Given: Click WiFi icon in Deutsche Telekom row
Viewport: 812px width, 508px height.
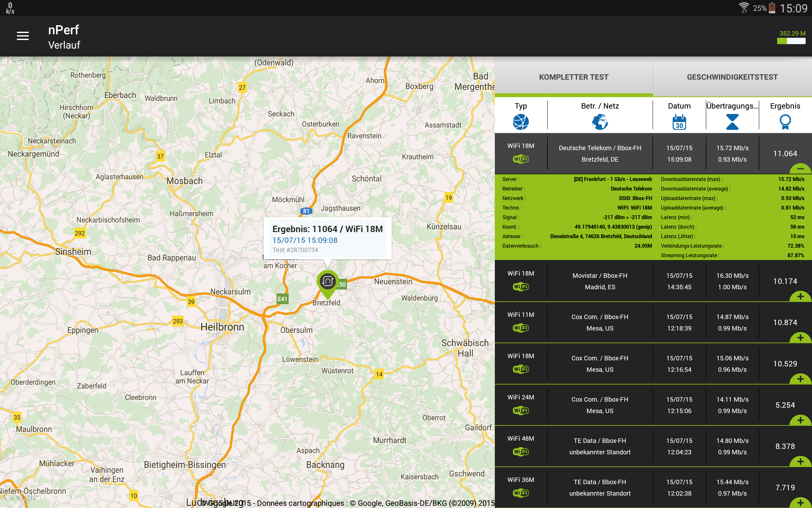Looking at the screenshot, I should [x=521, y=159].
